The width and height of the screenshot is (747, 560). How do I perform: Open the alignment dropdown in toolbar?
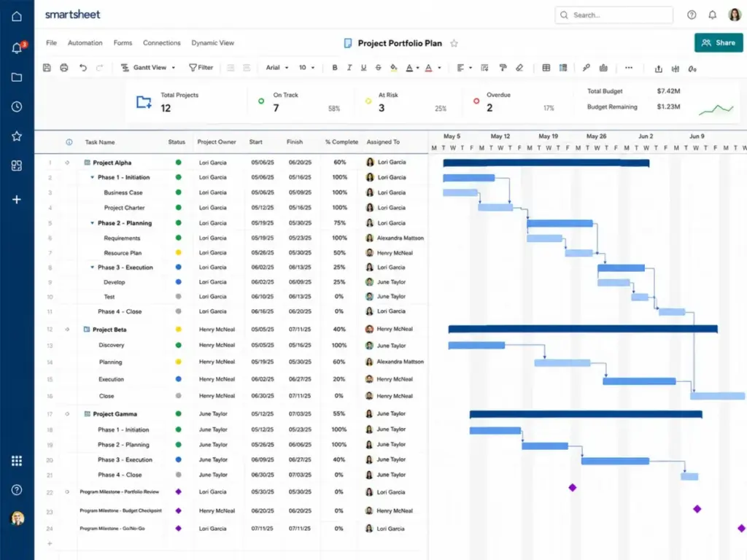pyautogui.click(x=464, y=68)
